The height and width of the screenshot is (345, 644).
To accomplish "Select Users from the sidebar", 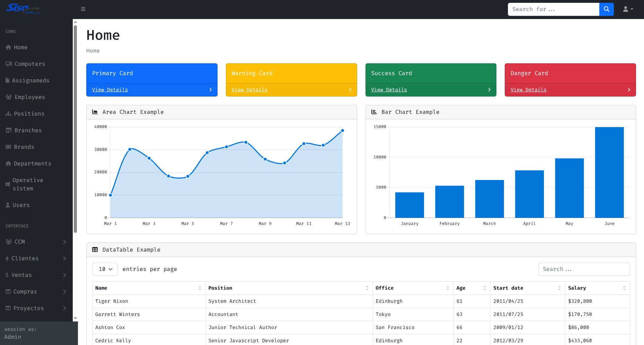I will pyautogui.click(x=36, y=205).
